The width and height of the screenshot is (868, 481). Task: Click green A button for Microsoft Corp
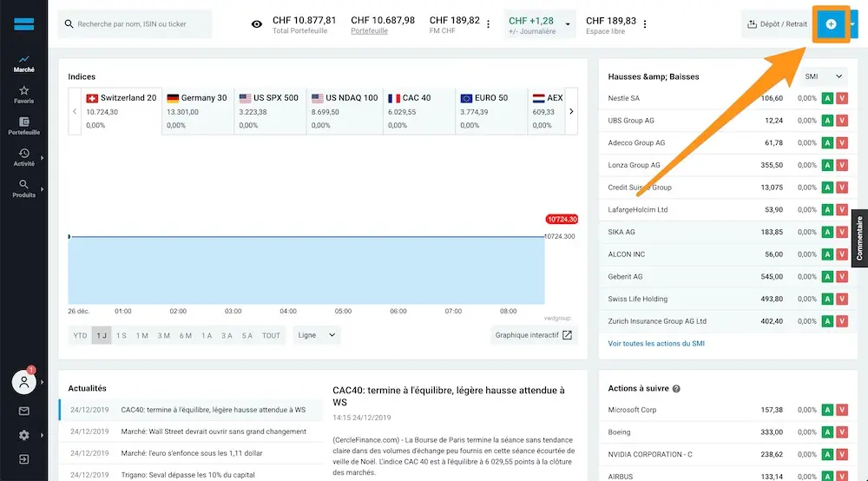pyautogui.click(x=827, y=410)
